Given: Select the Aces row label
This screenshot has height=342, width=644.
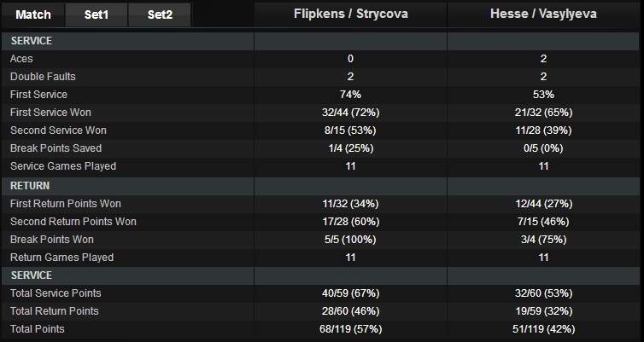Looking at the screenshot, I should click(21, 59).
